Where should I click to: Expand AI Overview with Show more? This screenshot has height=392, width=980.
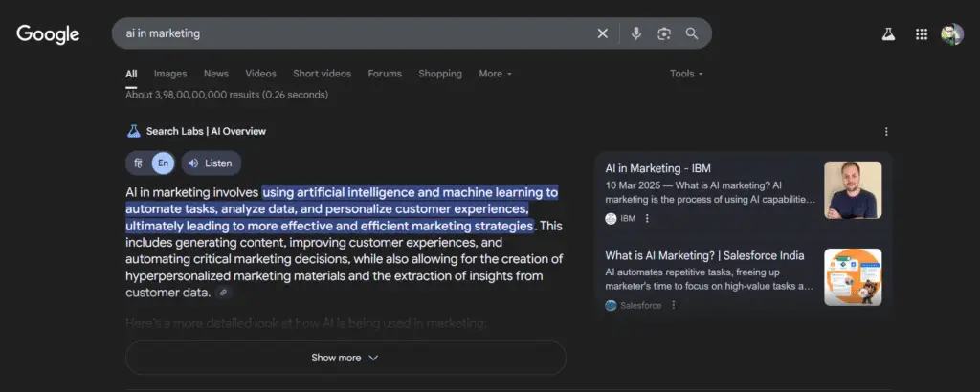click(345, 358)
